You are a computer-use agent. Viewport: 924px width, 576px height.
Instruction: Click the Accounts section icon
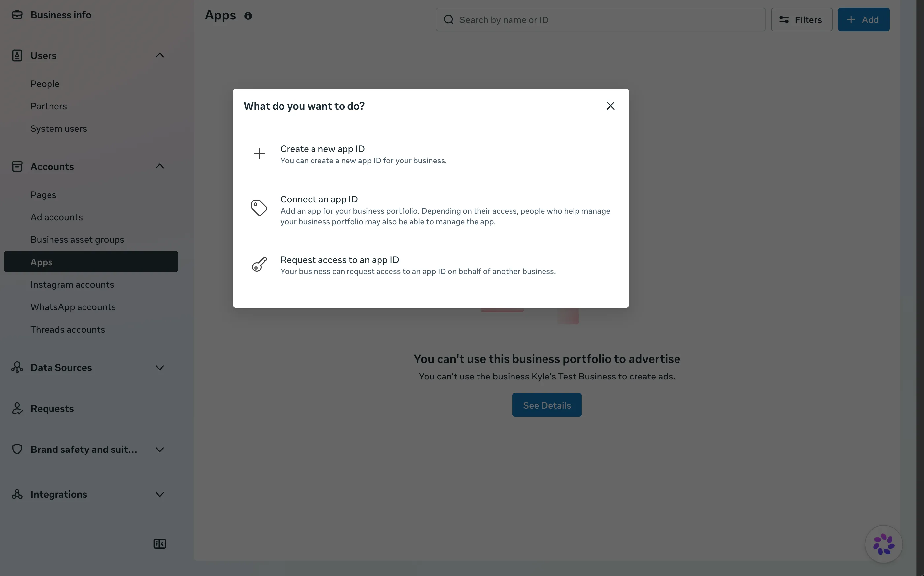tap(17, 166)
